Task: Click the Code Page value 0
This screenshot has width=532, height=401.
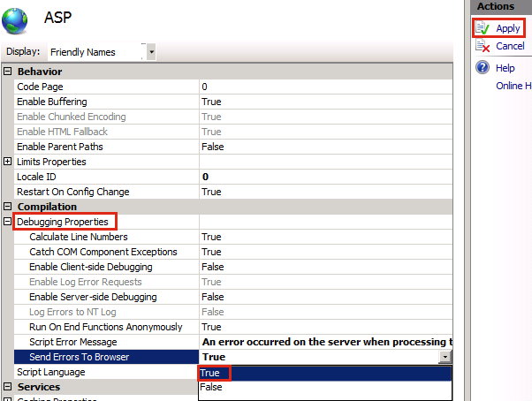Action: 205,87
